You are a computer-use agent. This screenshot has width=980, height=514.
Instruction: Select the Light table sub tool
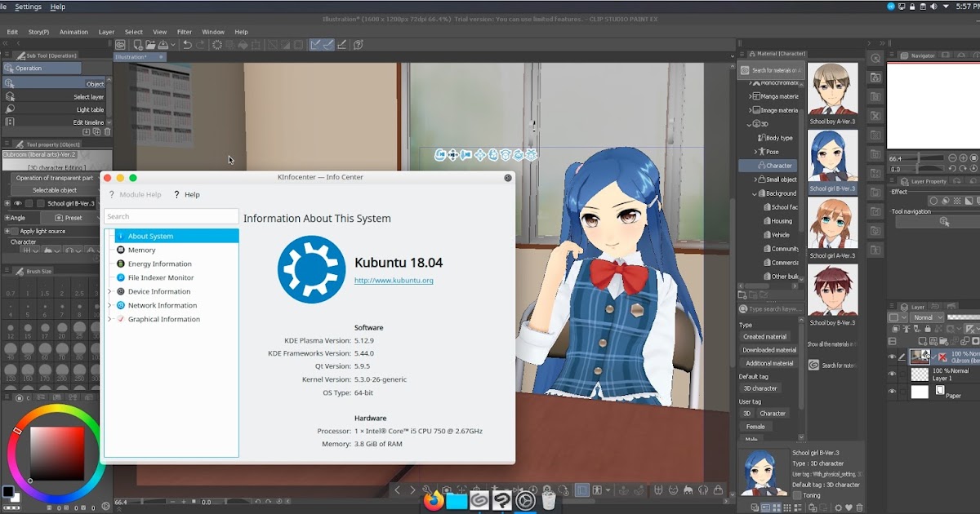pyautogui.click(x=55, y=109)
